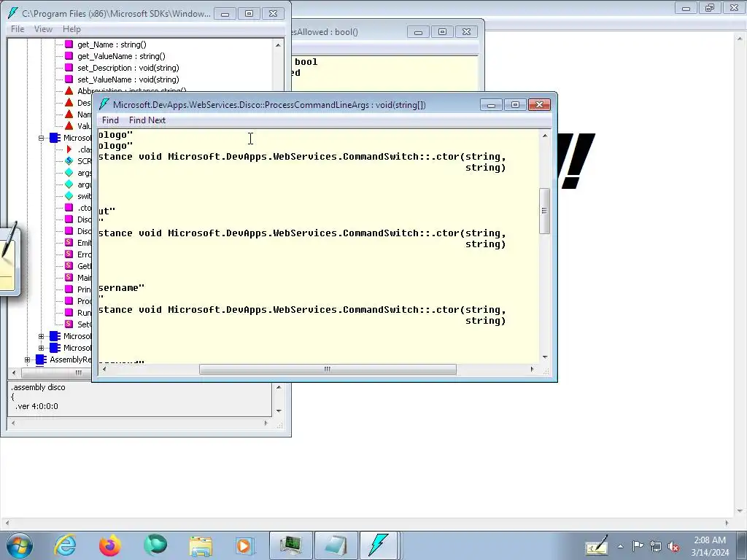Collapse the expanded Microsoft class node
The image size is (747, 560).
click(x=41, y=138)
